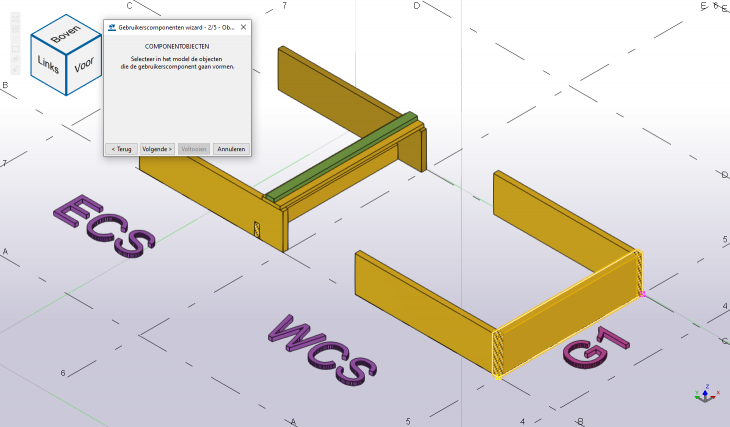Select the small hatched plate on ECS frame

[257, 230]
